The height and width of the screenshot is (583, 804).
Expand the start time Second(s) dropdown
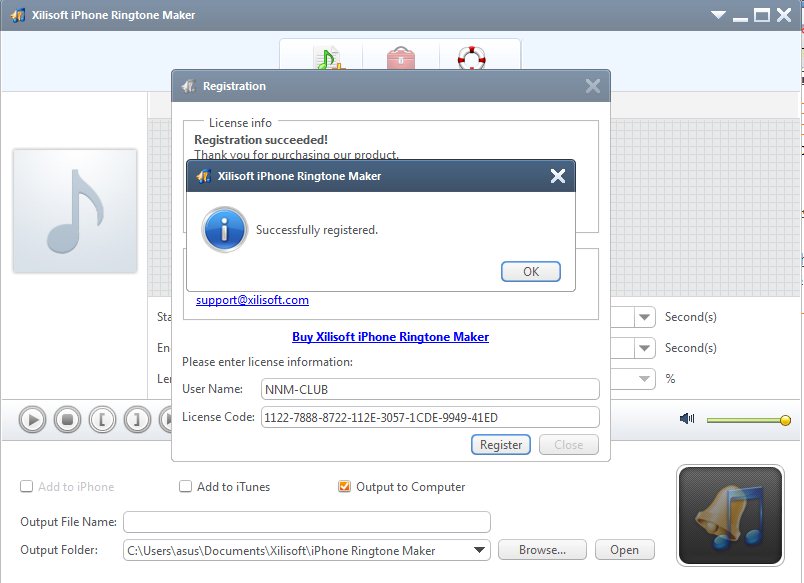(x=645, y=317)
